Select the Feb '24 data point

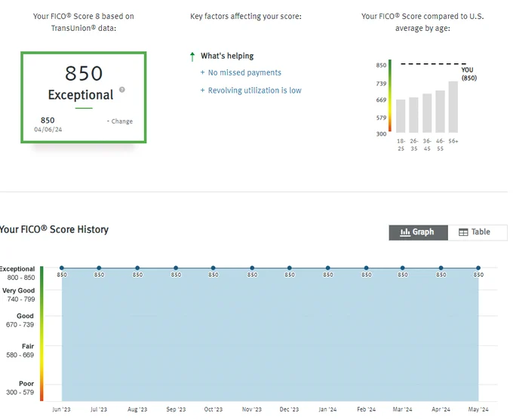click(x=366, y=268)
